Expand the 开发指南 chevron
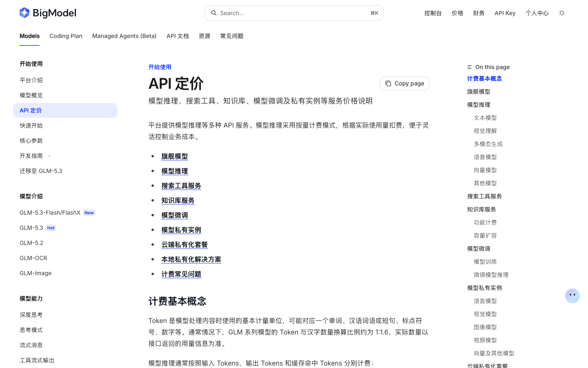 point(49,156)
